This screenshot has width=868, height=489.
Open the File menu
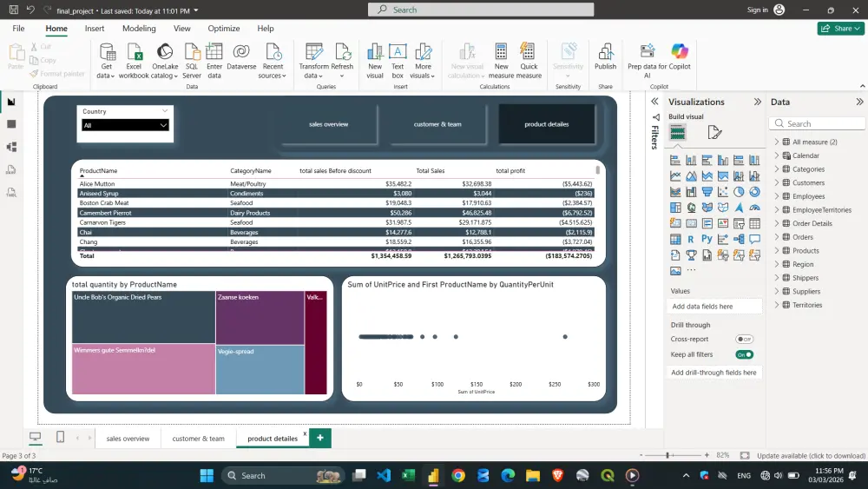coord(18,29)
